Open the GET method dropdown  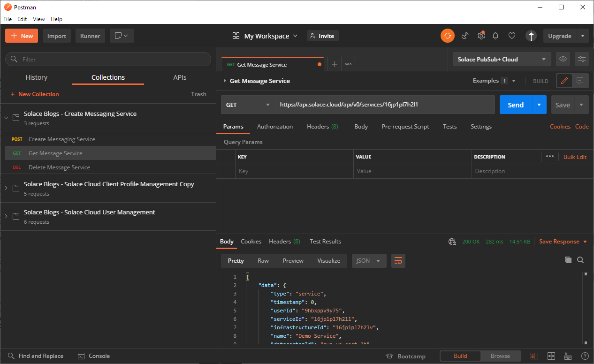pyautogui.click(x=248, y=105)
